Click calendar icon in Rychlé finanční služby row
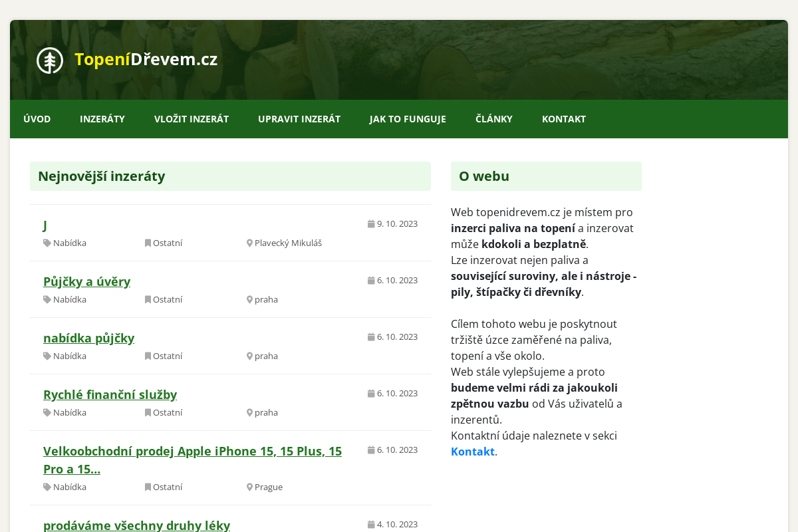The height and width of the screenshot is (532, 798). pyautogui.click(x=371, y=394)
